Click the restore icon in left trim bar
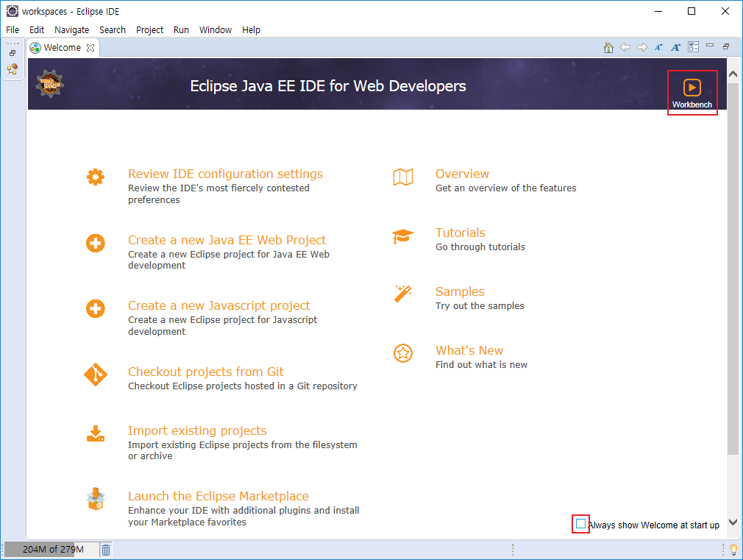This screenshot has height=560, width=743. (13, 54)
